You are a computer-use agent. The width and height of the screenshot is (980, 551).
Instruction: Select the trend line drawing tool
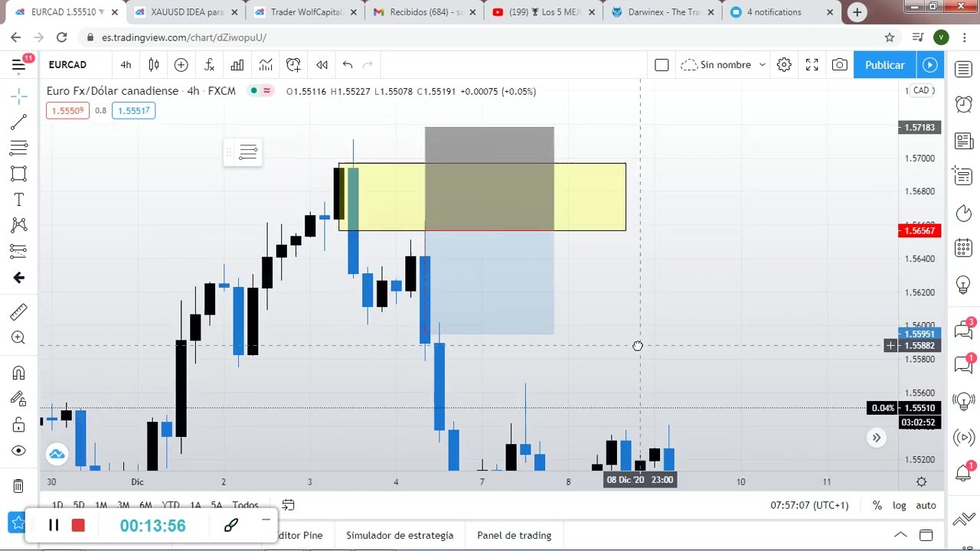(x=19, y=122)
